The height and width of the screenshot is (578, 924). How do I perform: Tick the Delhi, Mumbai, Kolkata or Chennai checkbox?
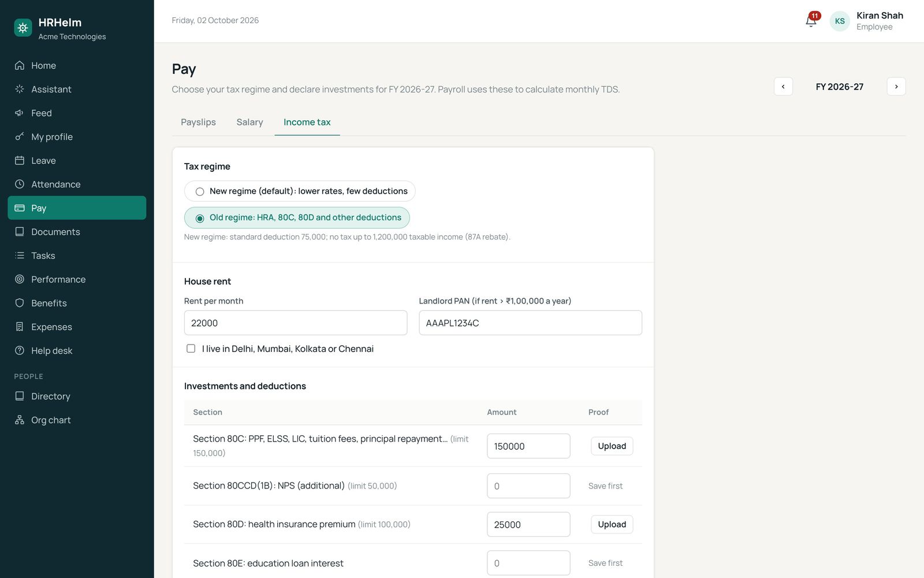pyautogui.click(x=191, y=349)
